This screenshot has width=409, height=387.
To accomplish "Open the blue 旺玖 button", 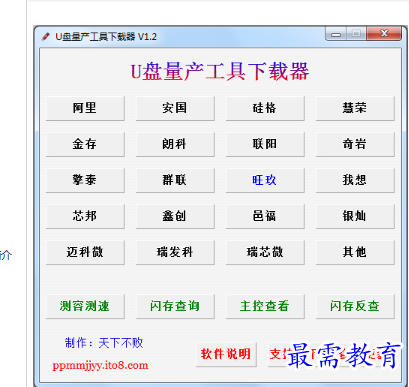I will tap(265, 180).
